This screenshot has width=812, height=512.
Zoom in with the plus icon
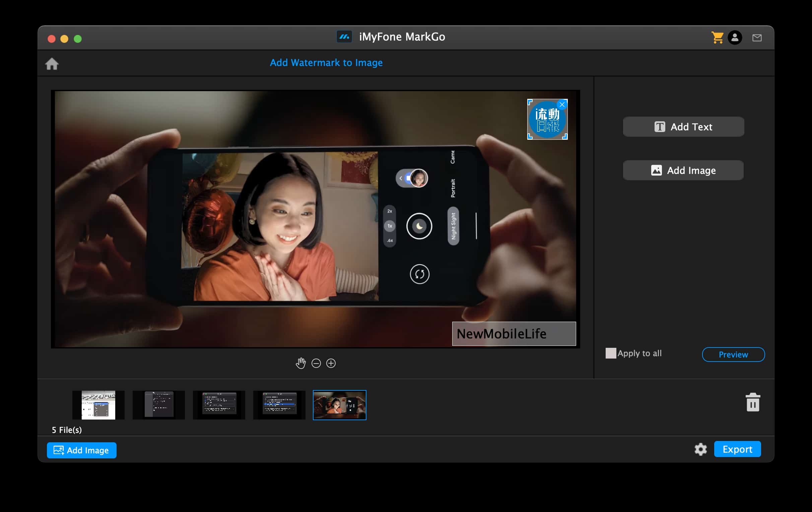(331, 363)
